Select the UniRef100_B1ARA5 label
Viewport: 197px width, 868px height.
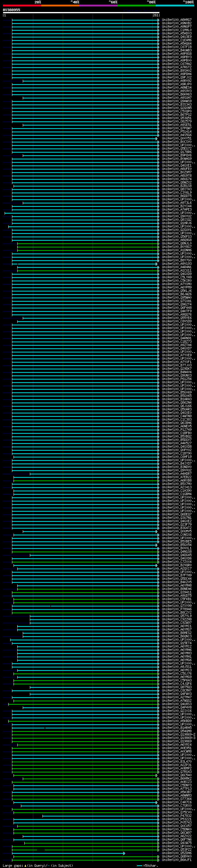pos(177,728)
